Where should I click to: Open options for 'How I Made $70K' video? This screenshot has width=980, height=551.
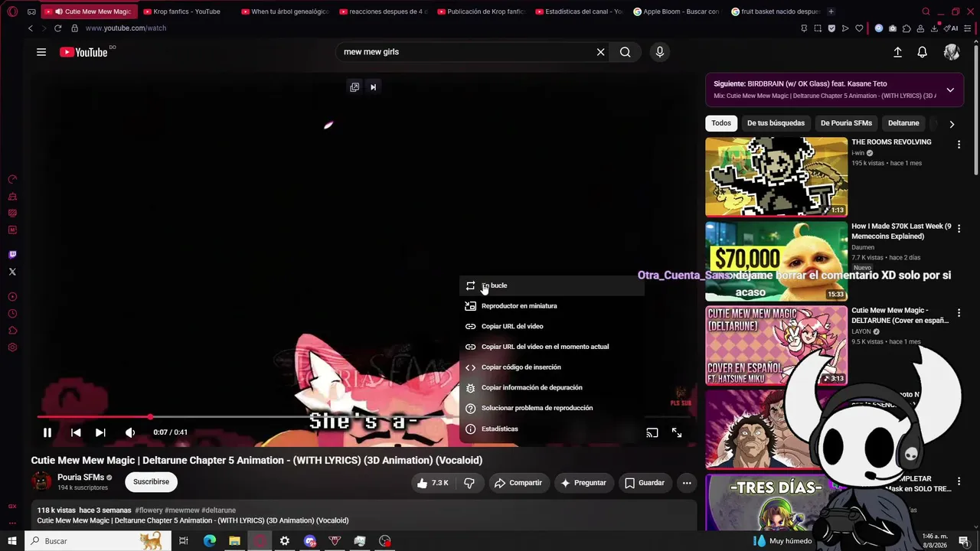click(959, 229)
